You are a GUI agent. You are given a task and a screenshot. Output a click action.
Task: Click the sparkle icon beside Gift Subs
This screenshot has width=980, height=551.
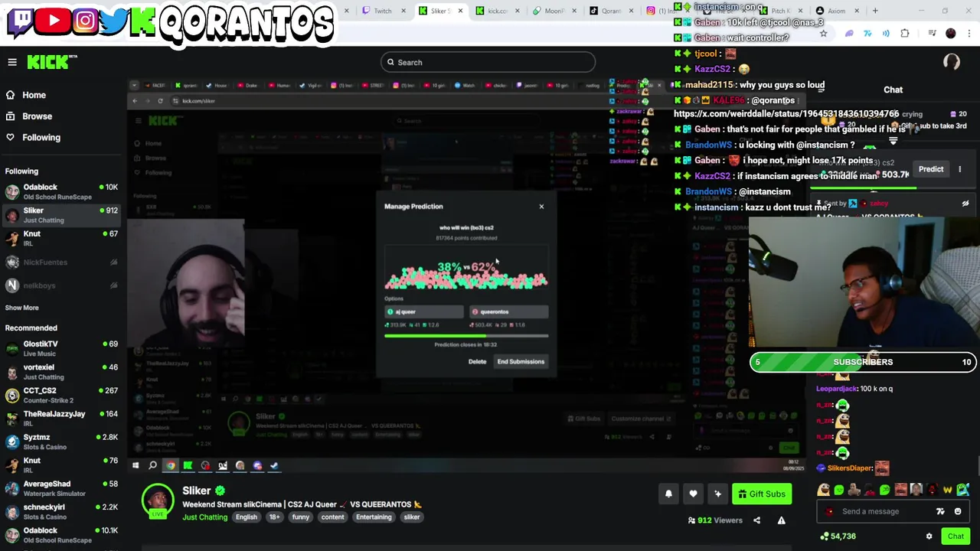coord(717,494)
